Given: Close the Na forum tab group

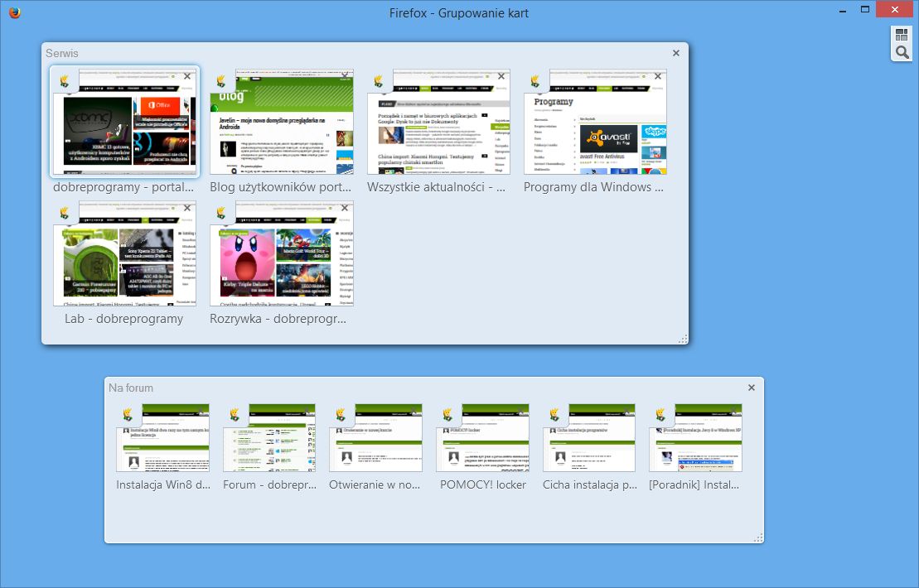Looking at the screenshot, I should point(751,387).
